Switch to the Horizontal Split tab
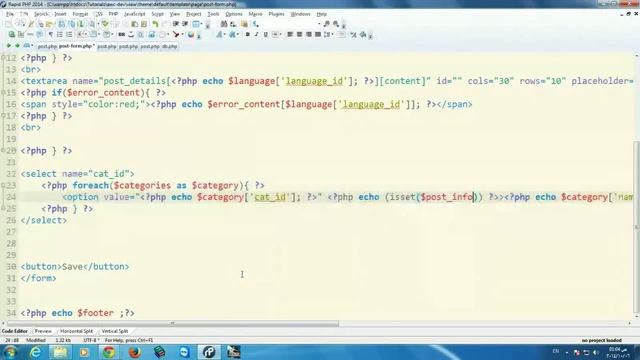 (76, 331)
